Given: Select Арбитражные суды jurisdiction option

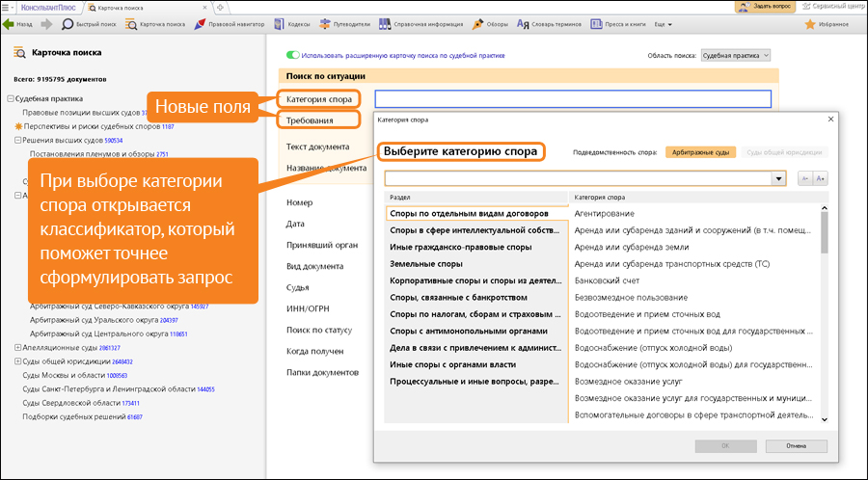Looking at the screenshot, I should point(701,152).
